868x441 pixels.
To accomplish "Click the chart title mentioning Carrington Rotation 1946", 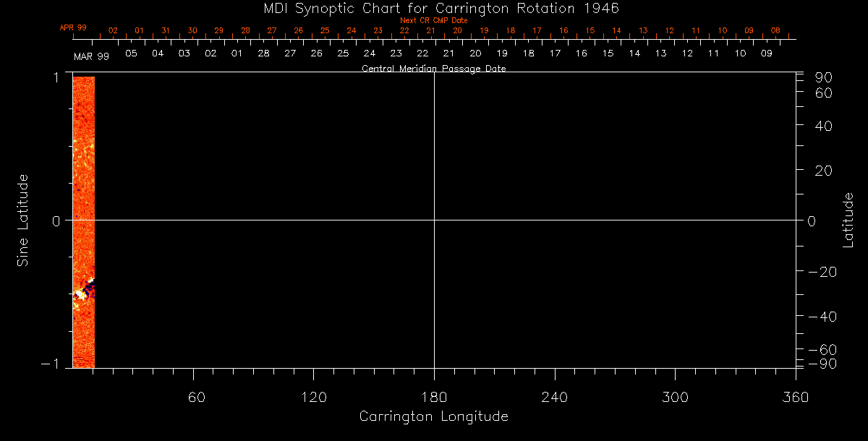I will pos(434,8).
